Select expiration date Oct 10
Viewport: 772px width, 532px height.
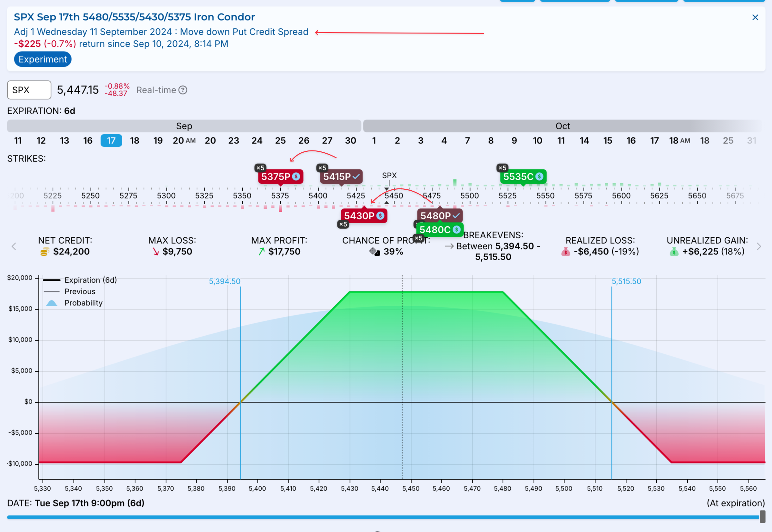(538, 141)
